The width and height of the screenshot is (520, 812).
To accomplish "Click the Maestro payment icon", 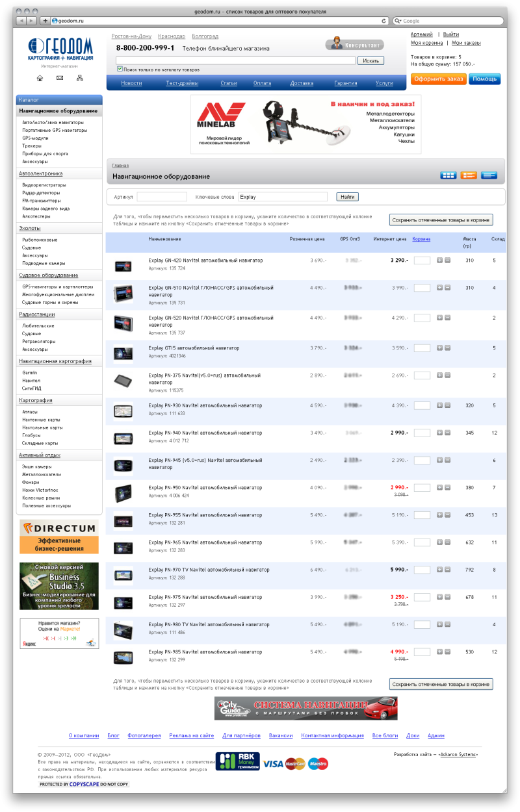I will [318, 764].
